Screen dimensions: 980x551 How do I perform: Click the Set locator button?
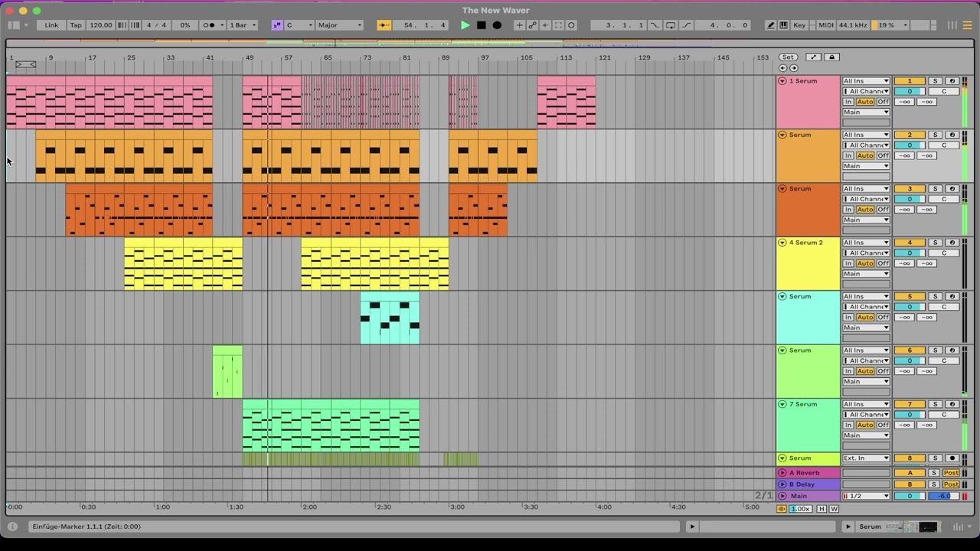(x=788, y=57)
